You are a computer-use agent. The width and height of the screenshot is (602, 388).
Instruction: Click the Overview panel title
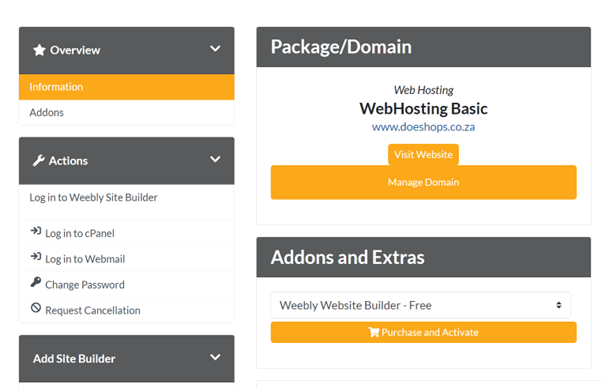(x=75, y=50)
